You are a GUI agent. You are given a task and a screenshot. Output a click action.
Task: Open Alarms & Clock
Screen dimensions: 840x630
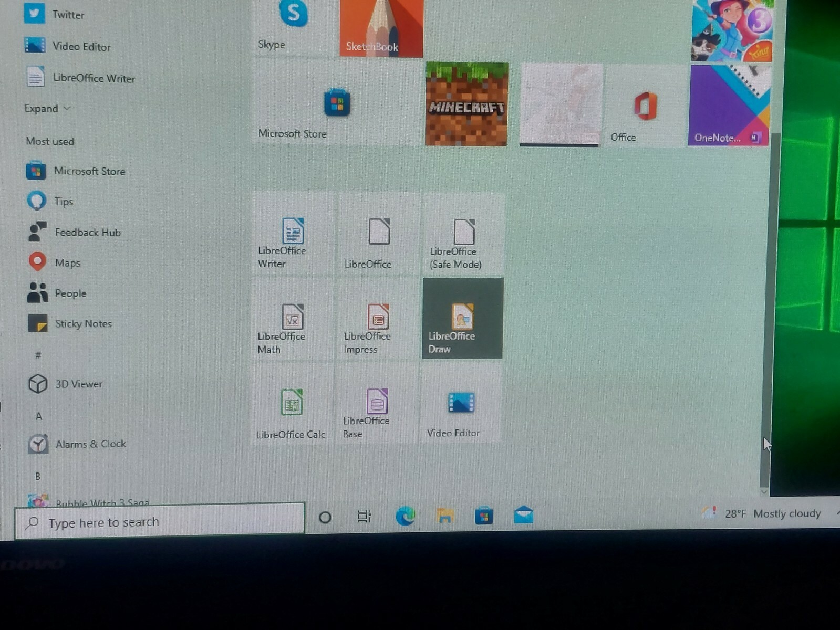(x=77, y=444)
